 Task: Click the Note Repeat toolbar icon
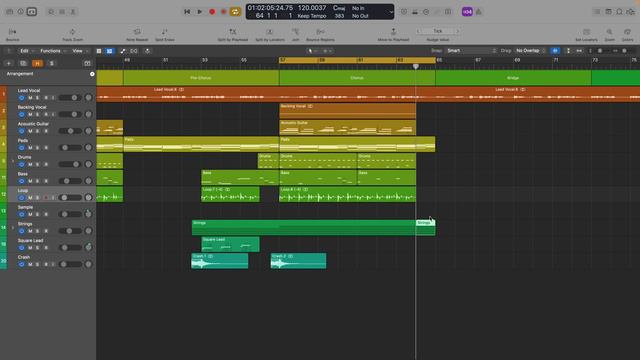tap(137, 32)
